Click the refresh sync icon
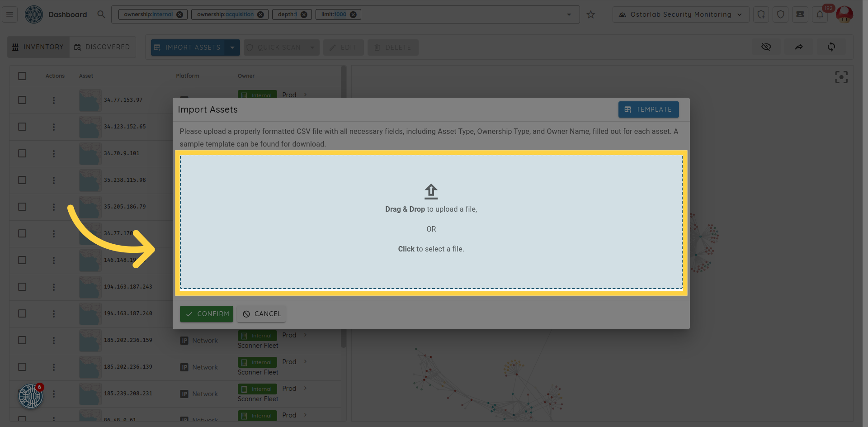 click(x=831, y=47)
